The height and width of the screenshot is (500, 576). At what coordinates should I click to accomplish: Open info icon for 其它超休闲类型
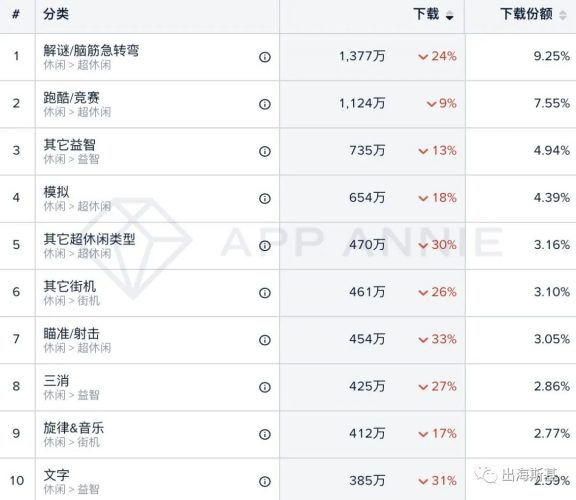265,245
